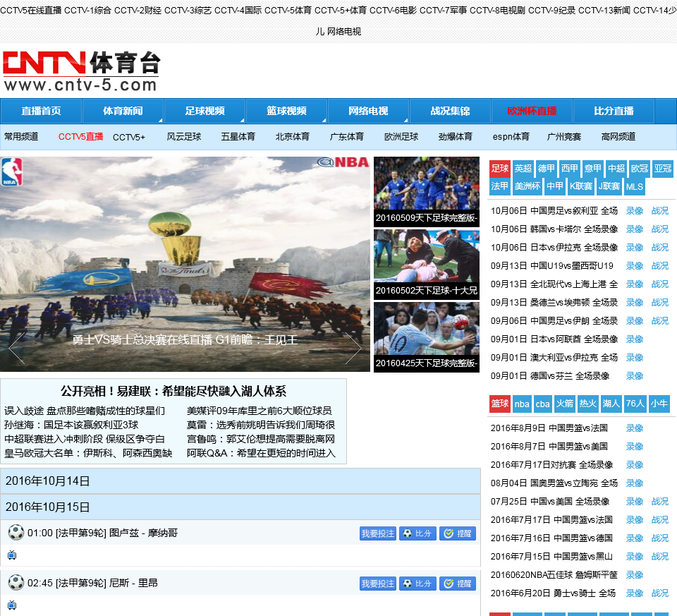Open 20160509天下足球完整版 video thumbnail

[x=427, y=191]
